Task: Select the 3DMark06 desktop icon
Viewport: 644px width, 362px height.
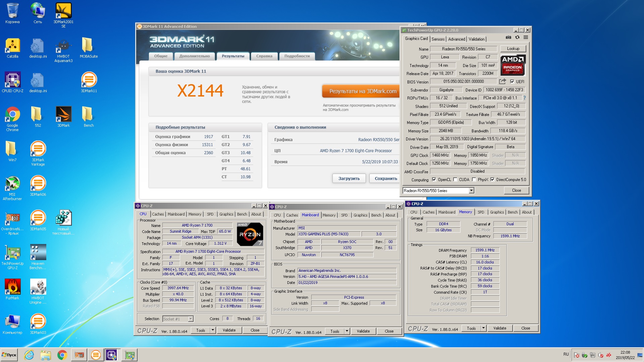Action: [x=38, y=186]
